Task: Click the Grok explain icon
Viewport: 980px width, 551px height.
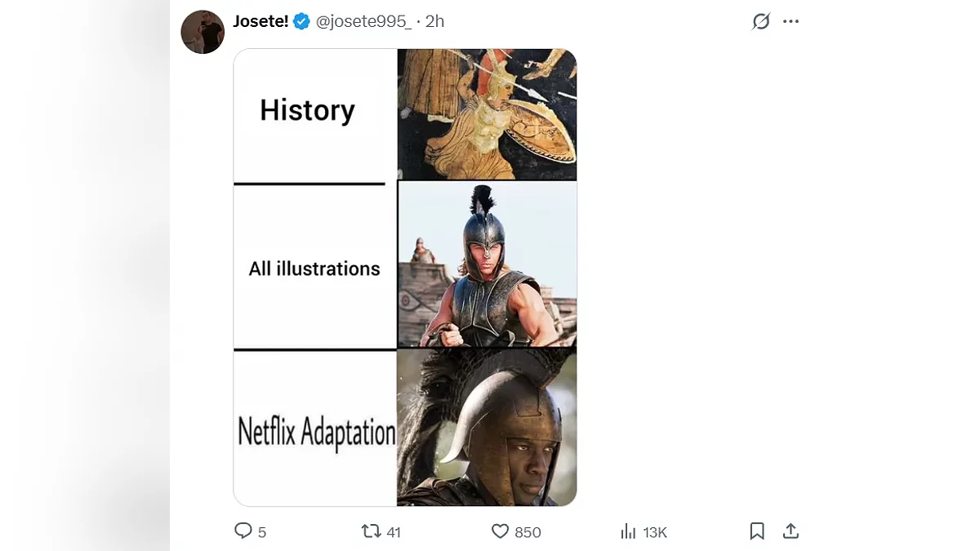Action: pyautogui.click(x=761, y=22)
